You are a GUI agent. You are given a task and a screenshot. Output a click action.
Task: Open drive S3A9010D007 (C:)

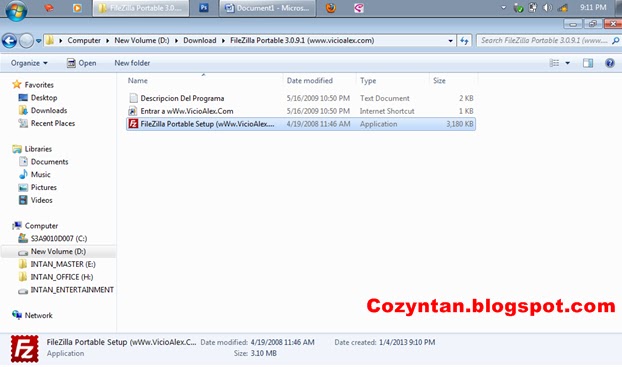[59, 238]
